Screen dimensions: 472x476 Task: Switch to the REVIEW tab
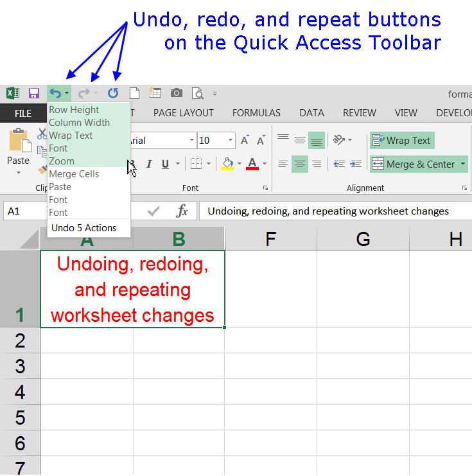[x=360, y=113]
